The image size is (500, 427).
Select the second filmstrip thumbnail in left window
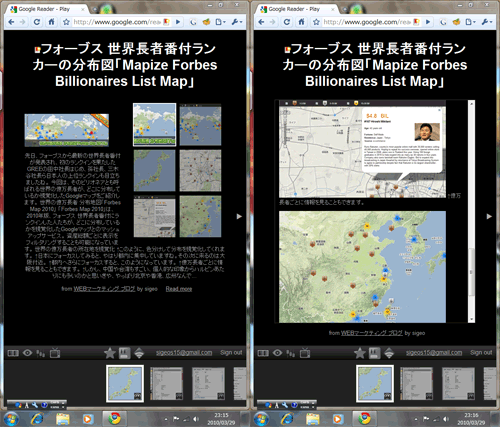coord(166,383)
